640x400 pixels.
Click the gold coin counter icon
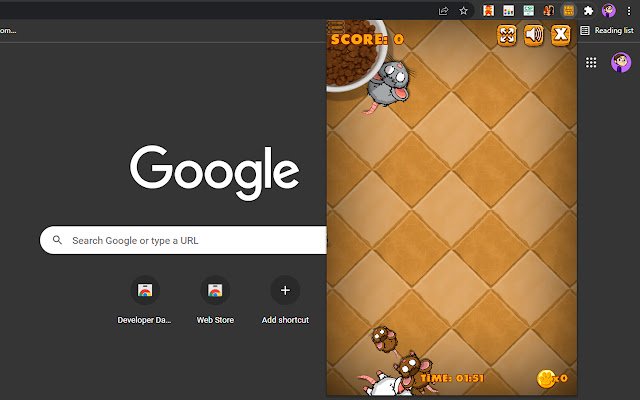point(545,379)
